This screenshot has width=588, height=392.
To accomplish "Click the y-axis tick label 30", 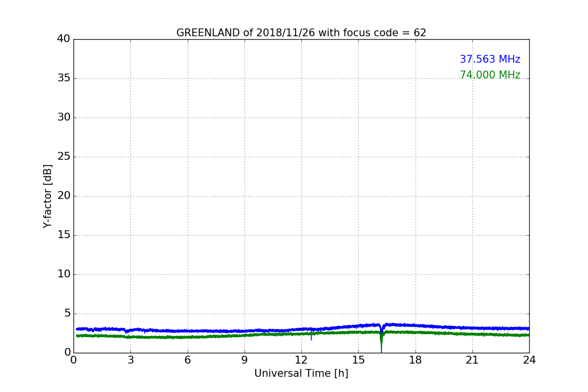I will [64, 117].
